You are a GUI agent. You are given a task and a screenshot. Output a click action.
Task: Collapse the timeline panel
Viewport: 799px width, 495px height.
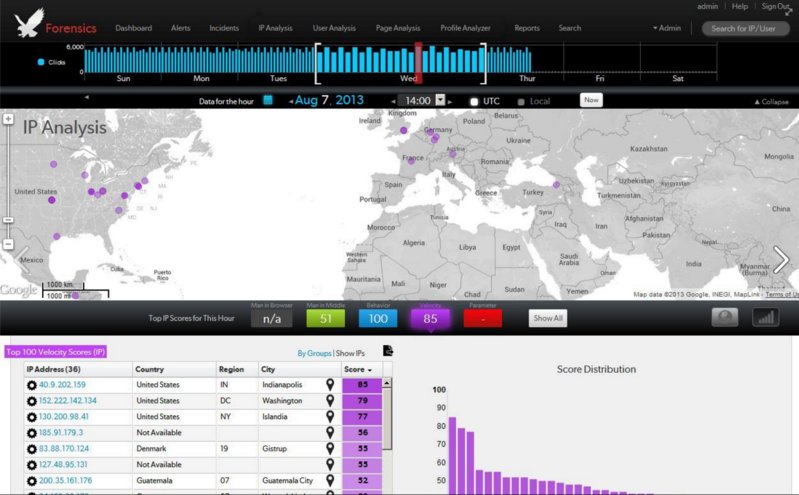click(771, 102)
